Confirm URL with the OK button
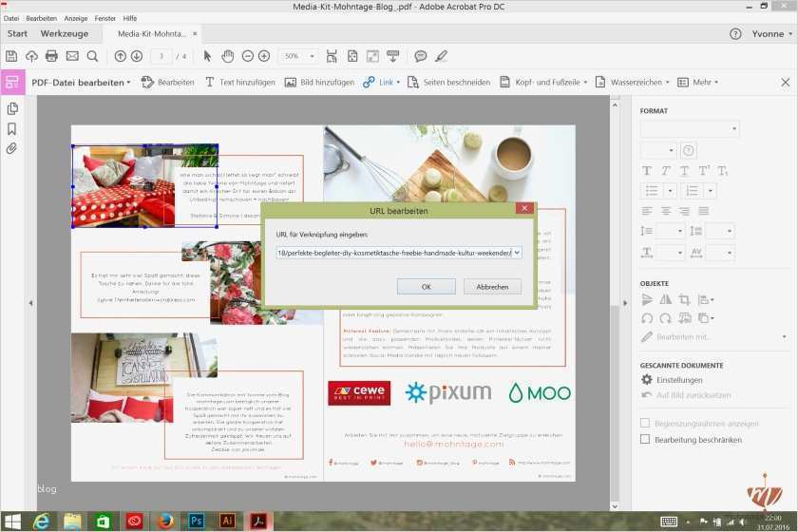This screenshot has height=532, width=798. click(426, 286)
